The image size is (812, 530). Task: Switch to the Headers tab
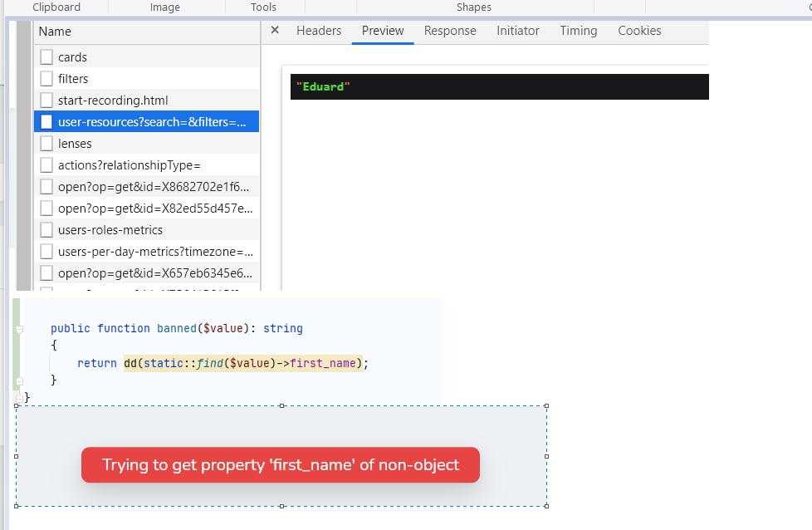[x=319, y=31]
